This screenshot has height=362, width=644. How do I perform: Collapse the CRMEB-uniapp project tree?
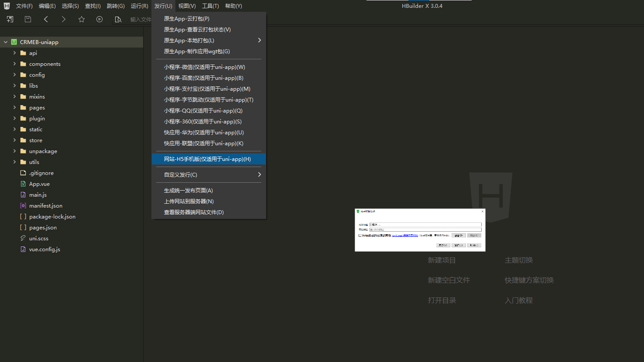coord(6,42)
